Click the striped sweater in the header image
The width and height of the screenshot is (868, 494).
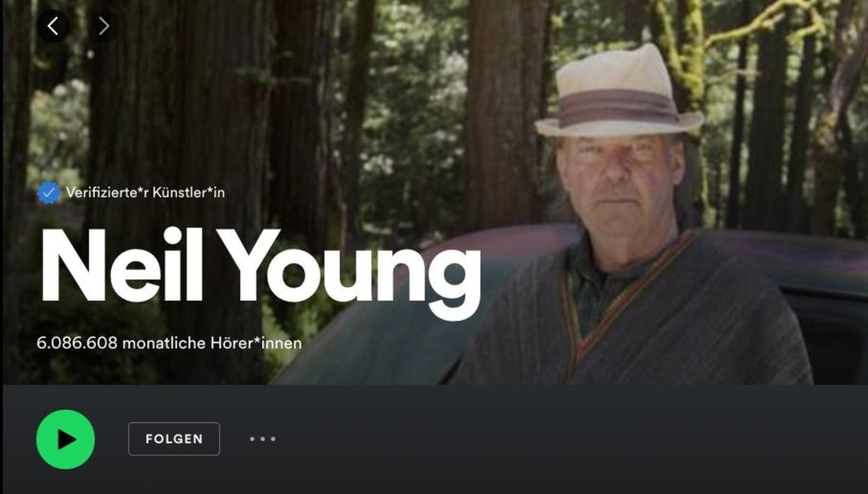[661, 318]
